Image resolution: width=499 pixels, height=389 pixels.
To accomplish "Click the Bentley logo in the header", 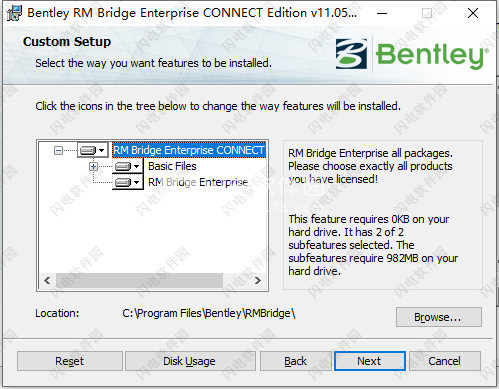I will 411,54.
